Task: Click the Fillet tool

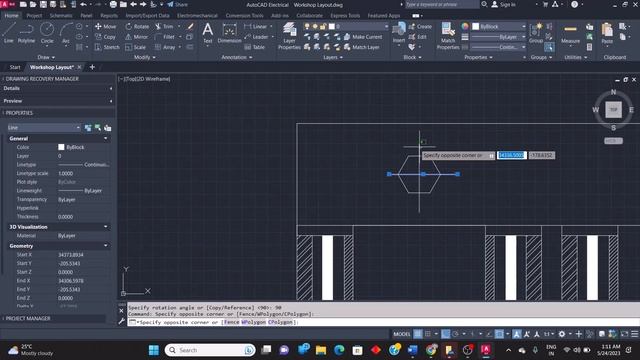Action: [x=165, y=37]
